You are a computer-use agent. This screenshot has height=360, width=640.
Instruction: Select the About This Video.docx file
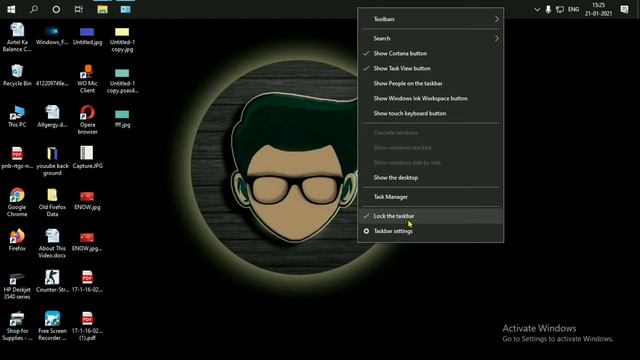[x=52, y=244]
